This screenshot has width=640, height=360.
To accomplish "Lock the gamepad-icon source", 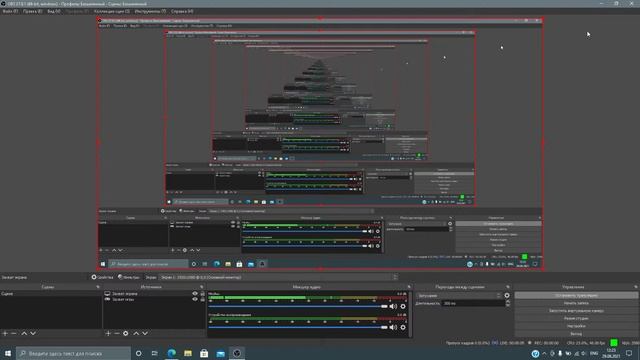I will tap(202, 299).
